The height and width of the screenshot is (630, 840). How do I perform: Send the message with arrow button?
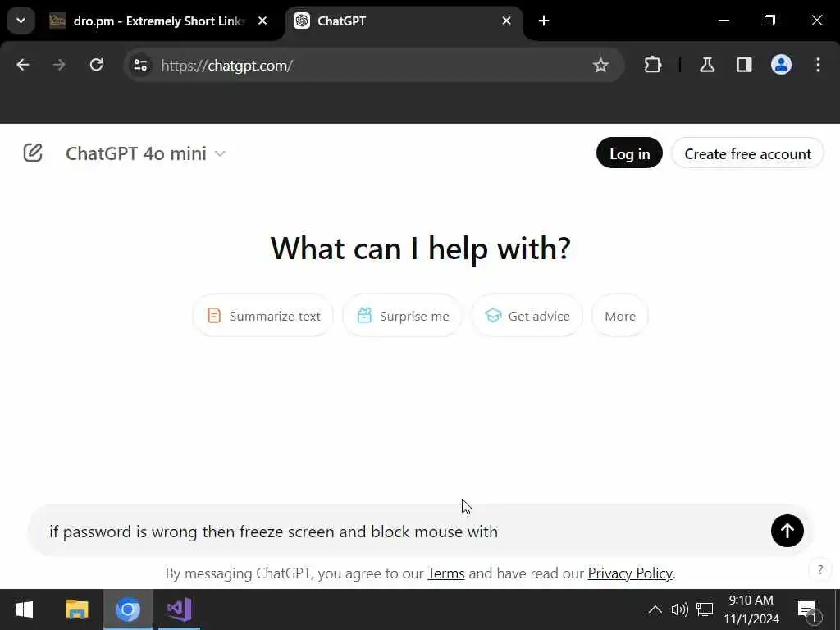[x=787, y=531]
